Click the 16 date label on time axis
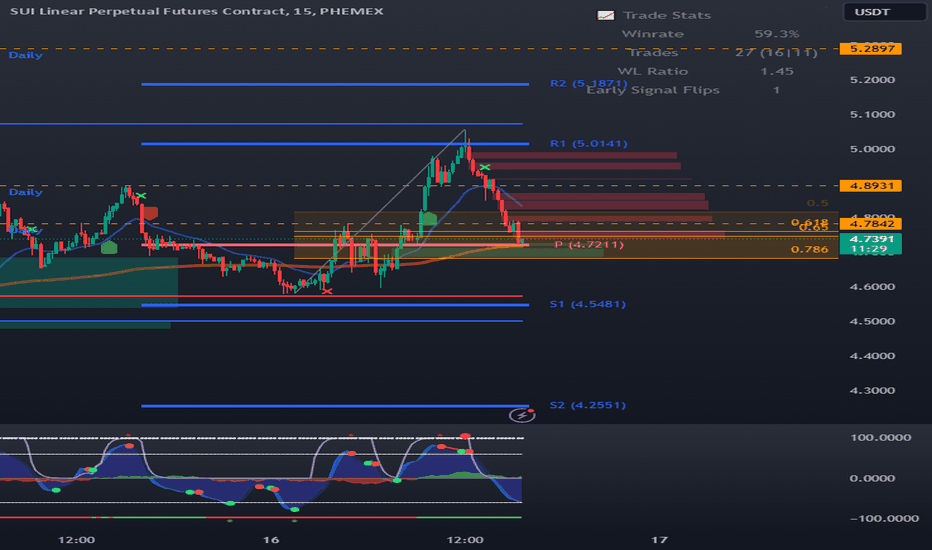This screenshot has width=932, height=550. [x=270, y=540]
